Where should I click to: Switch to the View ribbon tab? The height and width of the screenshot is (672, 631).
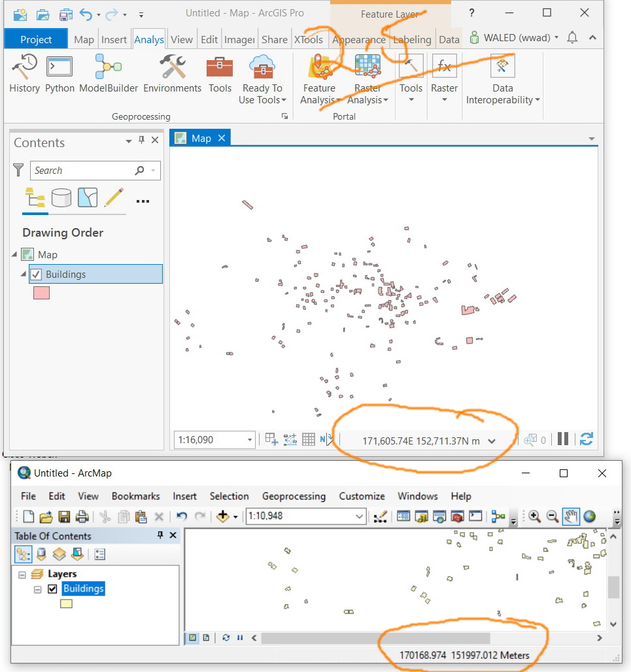(182, 39)
